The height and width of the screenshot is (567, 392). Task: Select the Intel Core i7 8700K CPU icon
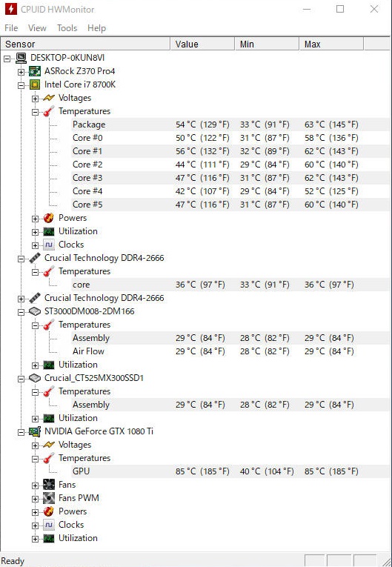[x=35, y=84]
